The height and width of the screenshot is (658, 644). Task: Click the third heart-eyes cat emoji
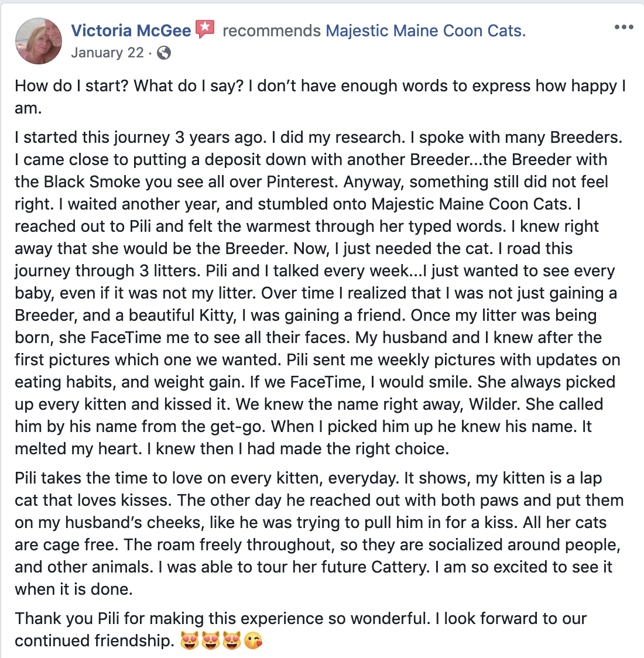click(232, 642)
